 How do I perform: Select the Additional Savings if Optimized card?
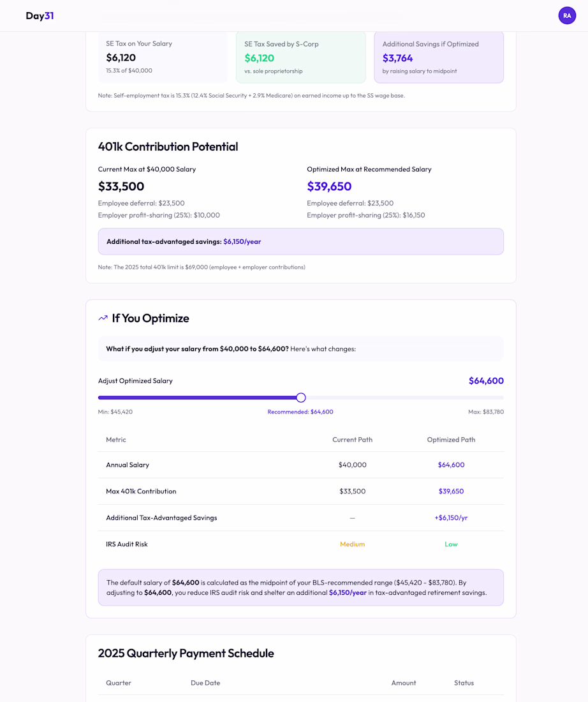[x=439, y=57]
